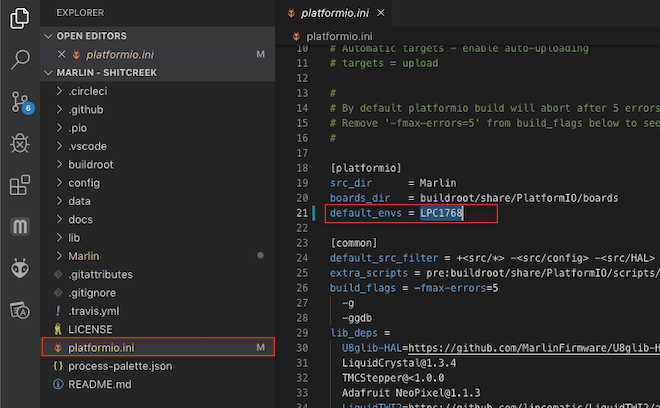
Task: Click the .travis.yml exclamation icon
Action: coord(58,311)
